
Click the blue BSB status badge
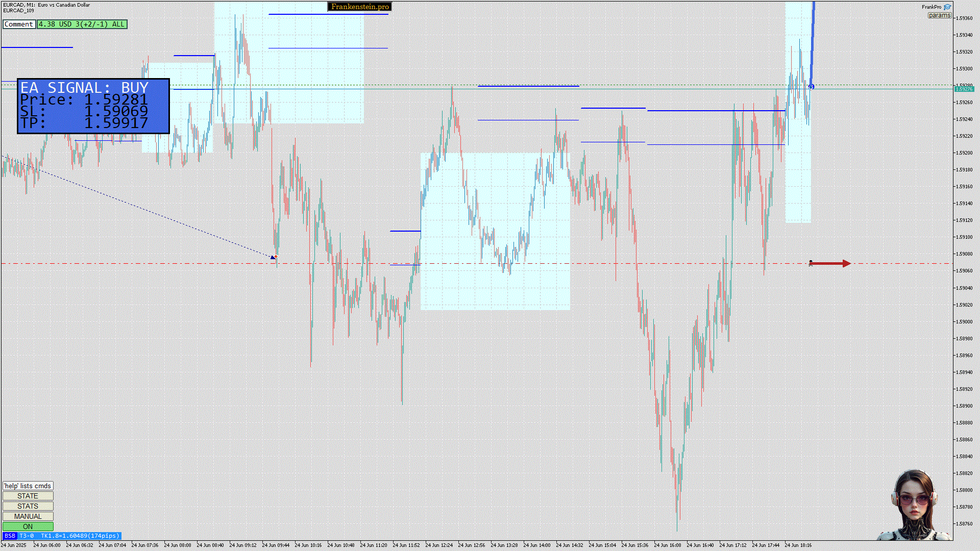click(10, 536)
